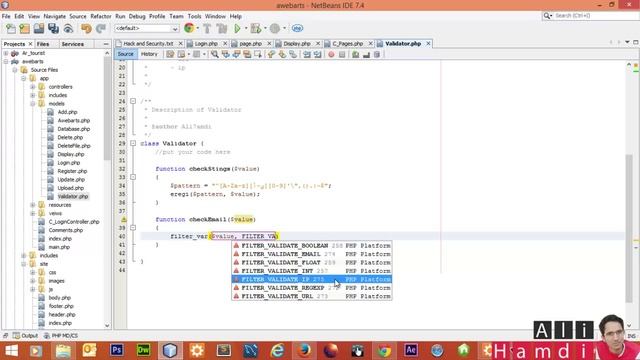Toggle Source view in the editor
The image size is (640, 360).
point(125,54)
